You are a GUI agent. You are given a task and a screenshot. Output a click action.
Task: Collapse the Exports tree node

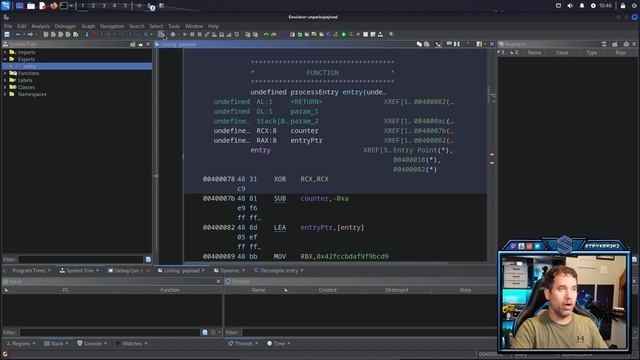(5, 59)
